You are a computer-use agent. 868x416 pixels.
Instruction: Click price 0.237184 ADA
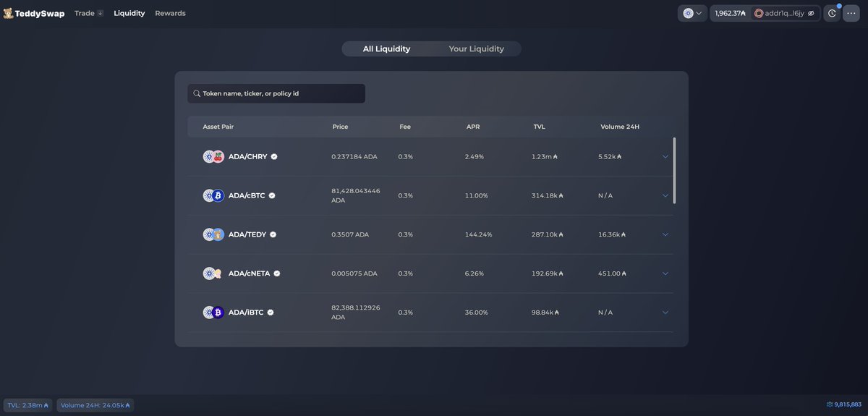point(354,156)
